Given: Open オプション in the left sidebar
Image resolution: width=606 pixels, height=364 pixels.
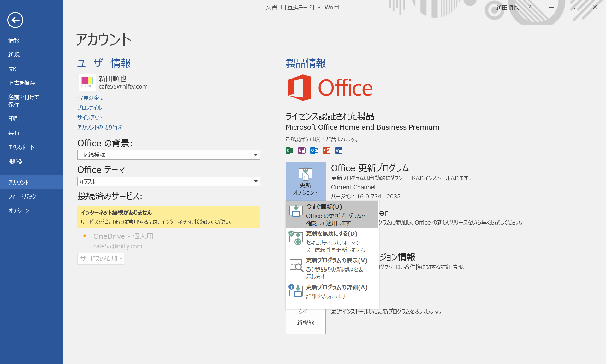Looking at the screenshot, I should 18,211.
